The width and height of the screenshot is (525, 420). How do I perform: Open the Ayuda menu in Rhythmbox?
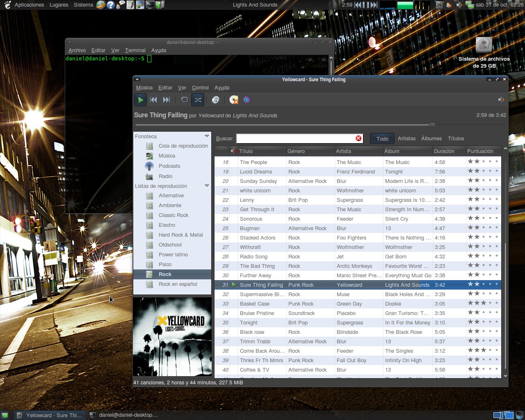tap(222, 87)
